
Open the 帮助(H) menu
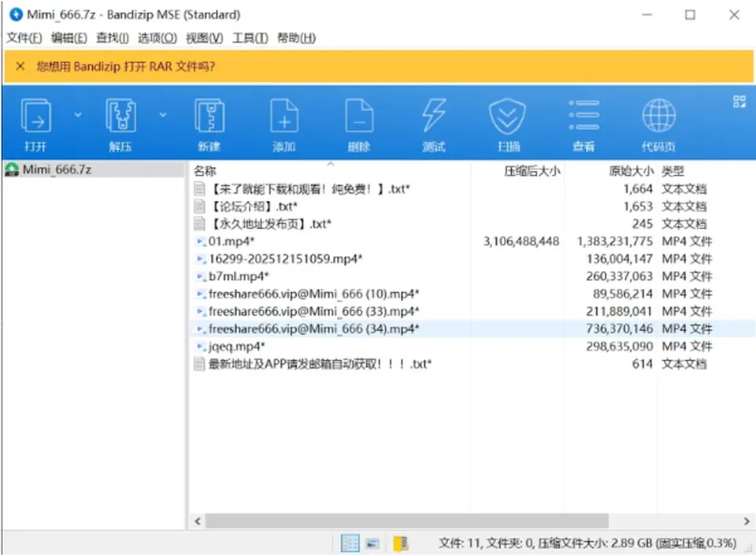click(x=297, y=38)
